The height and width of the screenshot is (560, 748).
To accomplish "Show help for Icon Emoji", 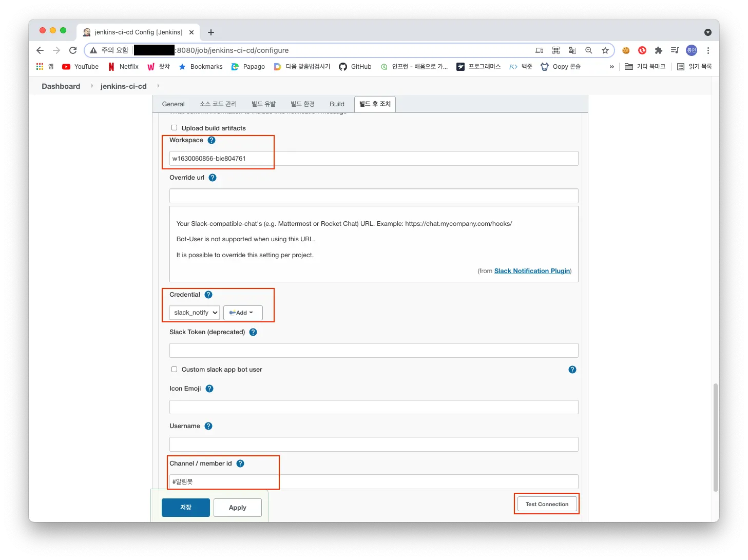I will [x=209, y=389].
